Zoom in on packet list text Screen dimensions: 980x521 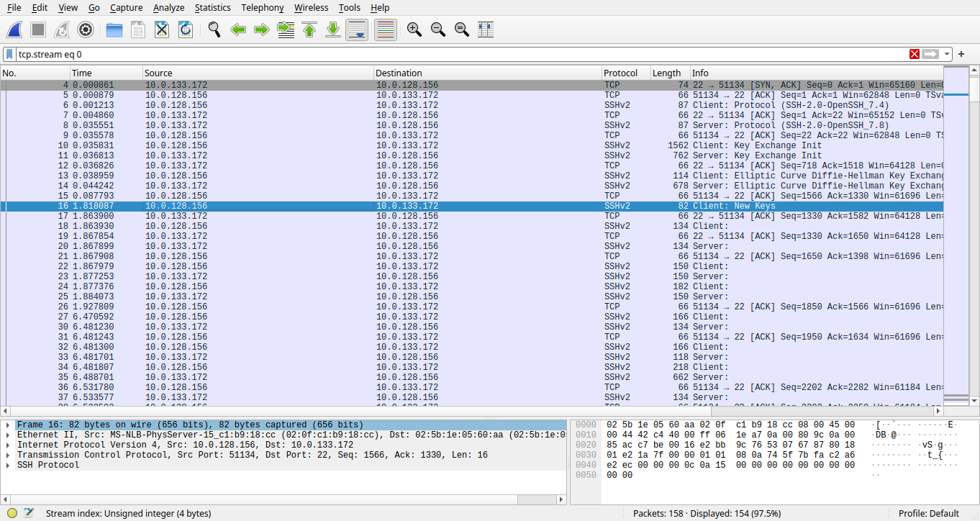(414, 30)
